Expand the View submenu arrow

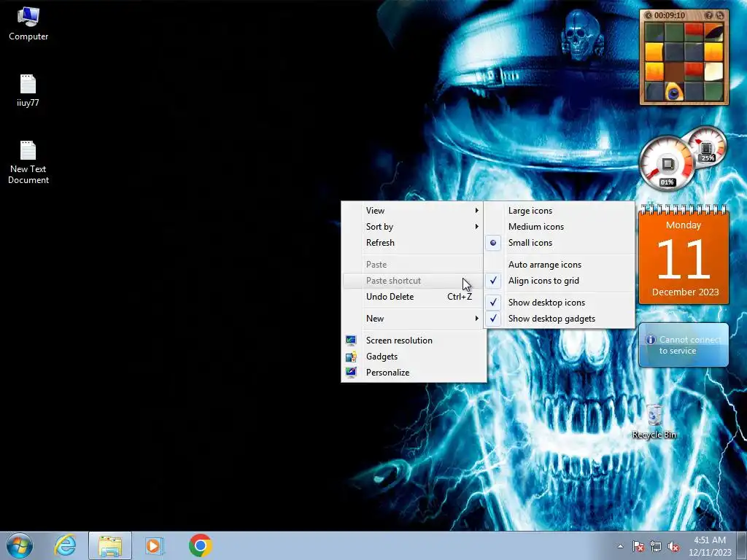(476, 211)
